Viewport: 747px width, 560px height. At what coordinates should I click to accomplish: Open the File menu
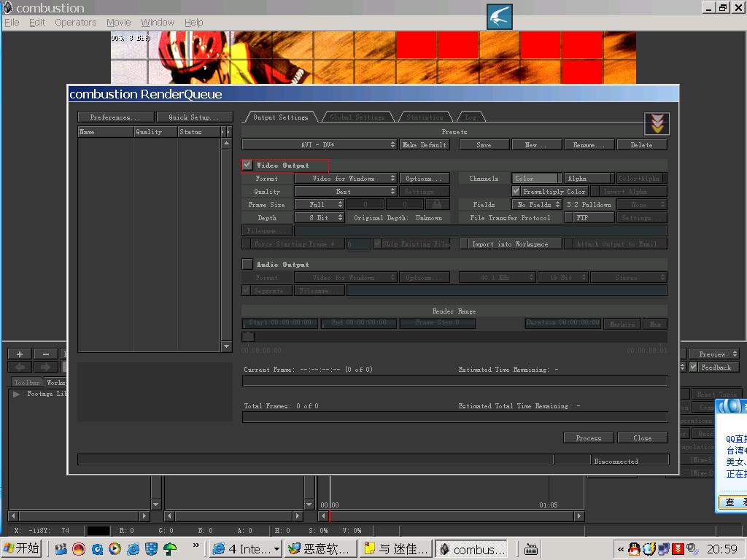pos(12,23)
